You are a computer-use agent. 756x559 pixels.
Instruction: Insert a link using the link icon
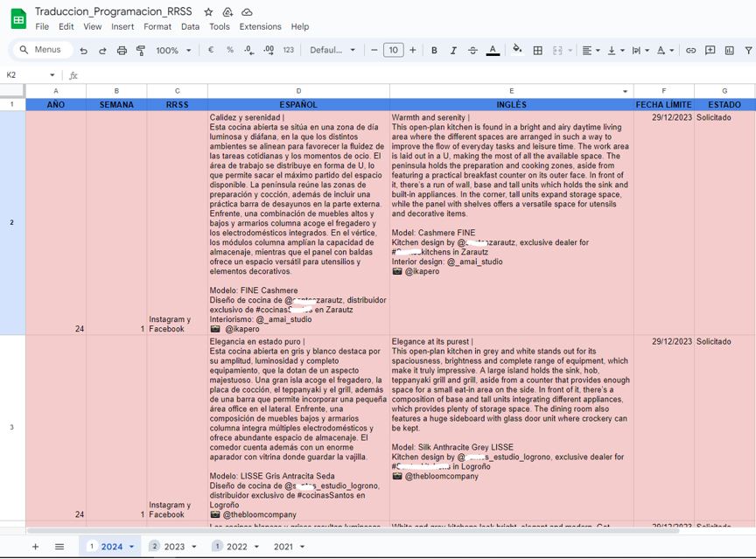click(691, 50)
